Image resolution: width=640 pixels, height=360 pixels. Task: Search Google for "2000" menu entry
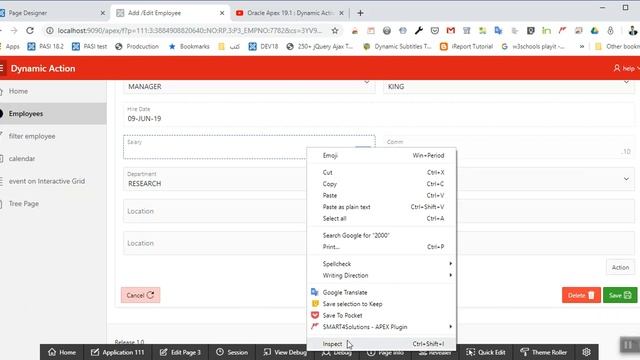(381, 236)
